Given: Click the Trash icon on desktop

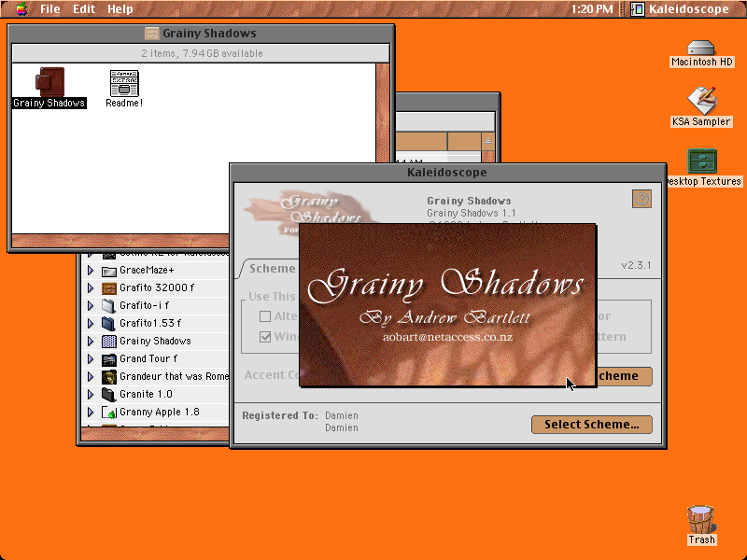Looking at the screenshot, I should click(701, 519).
